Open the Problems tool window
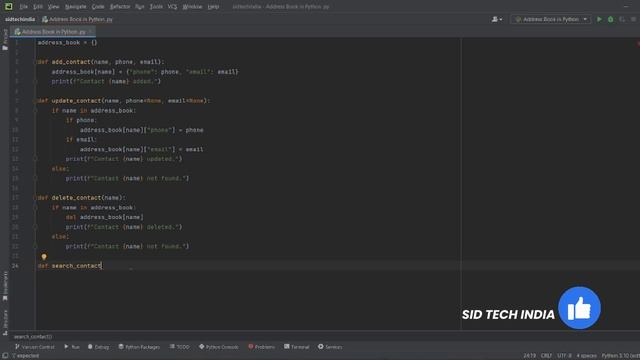The width and height of the screenshot is (640, 360). 262,347
